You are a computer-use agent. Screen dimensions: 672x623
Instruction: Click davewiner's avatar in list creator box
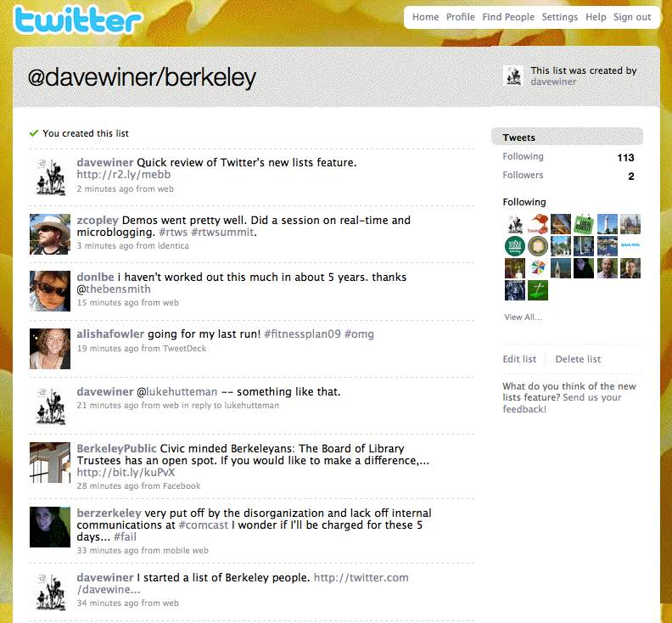click(513, 76)
